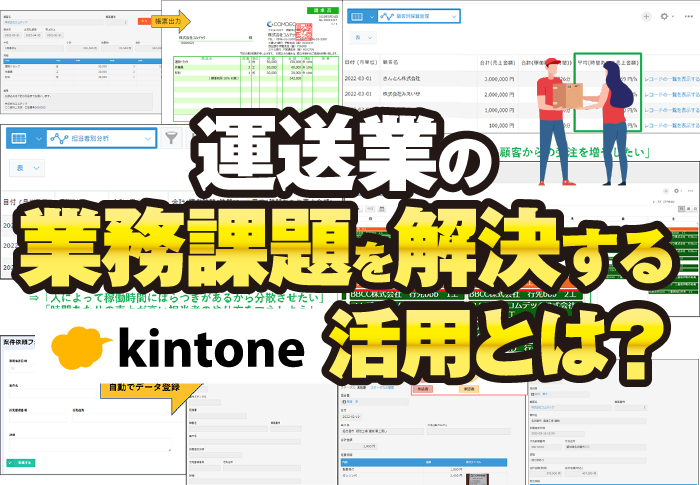Screen dimensions: 700x485
Task: Click the green submit button in request form
Action: (x=21, y=463)
